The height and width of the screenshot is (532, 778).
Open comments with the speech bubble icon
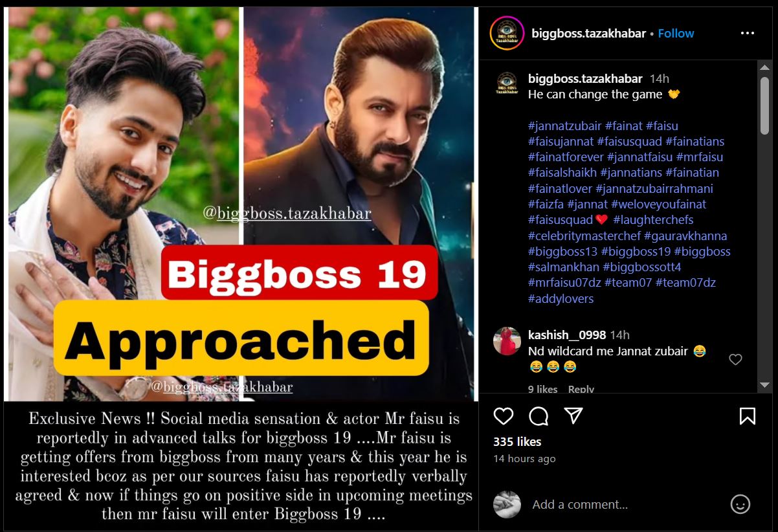pyautogui.click(x=539, y=416)
